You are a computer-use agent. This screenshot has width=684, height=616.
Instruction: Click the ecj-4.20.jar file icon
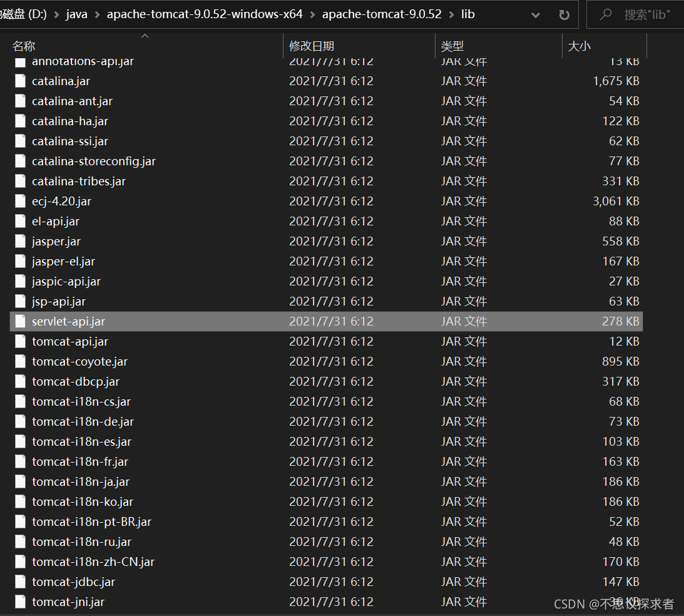[x=20, y=201]
